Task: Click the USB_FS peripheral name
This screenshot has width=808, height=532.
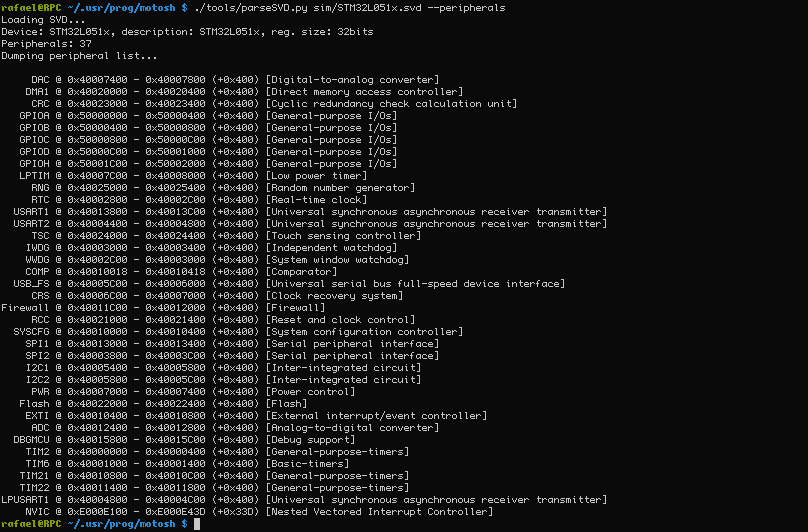Action: [31, 284]
